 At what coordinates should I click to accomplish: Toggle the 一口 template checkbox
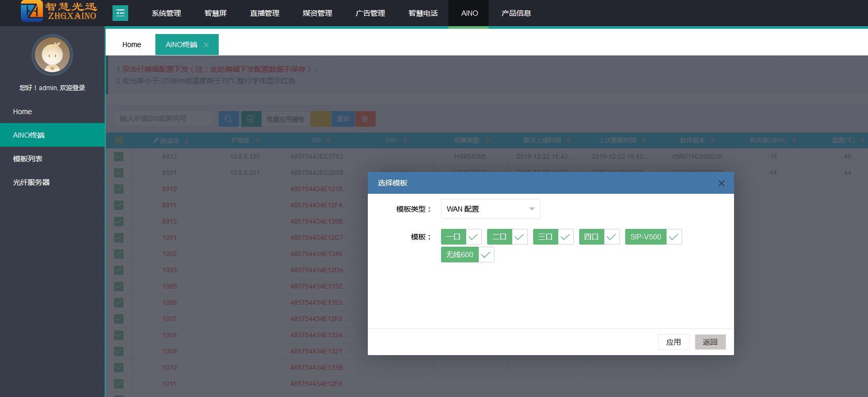point(473,237)
